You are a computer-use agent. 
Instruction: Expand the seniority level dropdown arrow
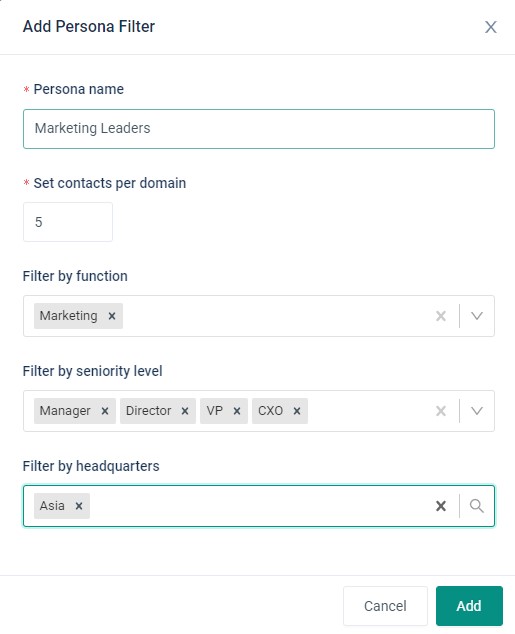(x=477, y=411)
